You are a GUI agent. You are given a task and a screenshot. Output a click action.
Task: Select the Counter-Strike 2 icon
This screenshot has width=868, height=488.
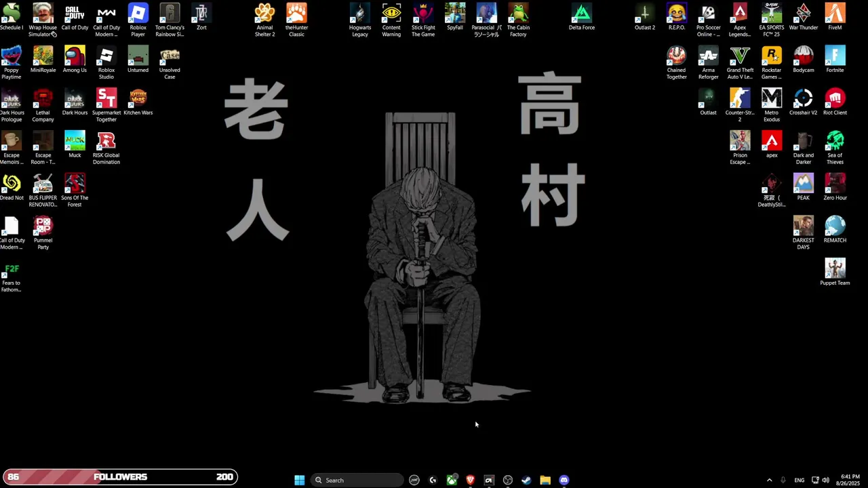tap(740, 106)
